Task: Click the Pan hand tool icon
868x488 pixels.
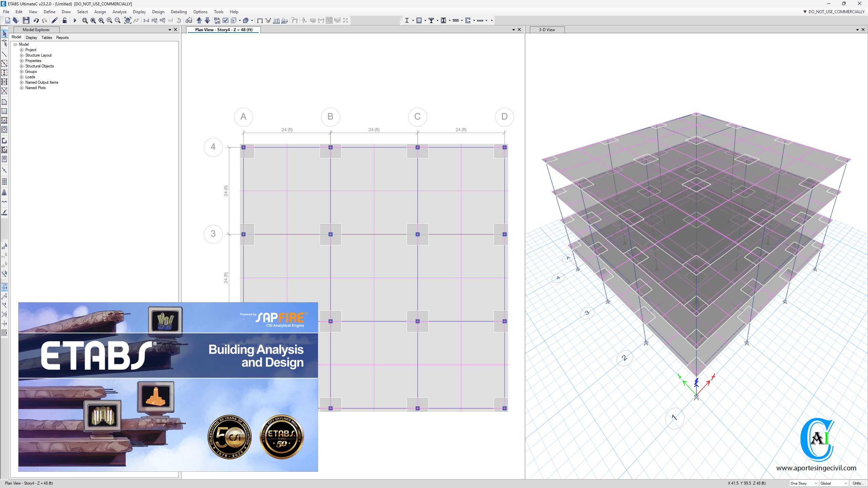Action: [x=127, y=20]
